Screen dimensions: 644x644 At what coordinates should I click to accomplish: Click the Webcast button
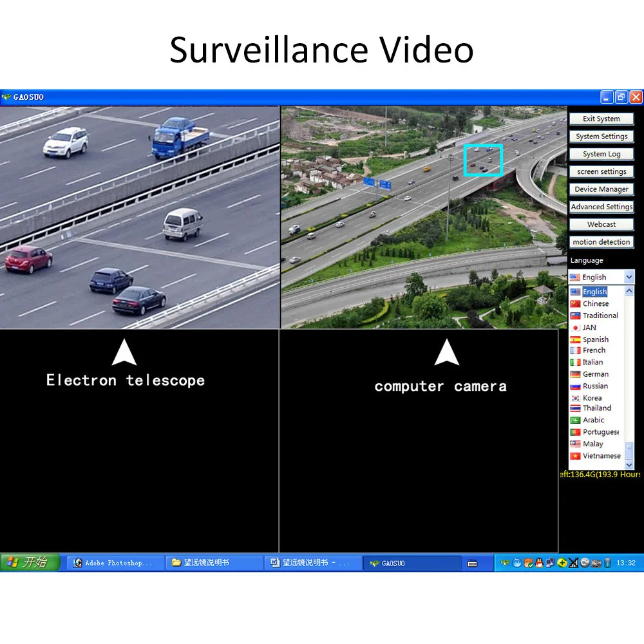[601, 225]
